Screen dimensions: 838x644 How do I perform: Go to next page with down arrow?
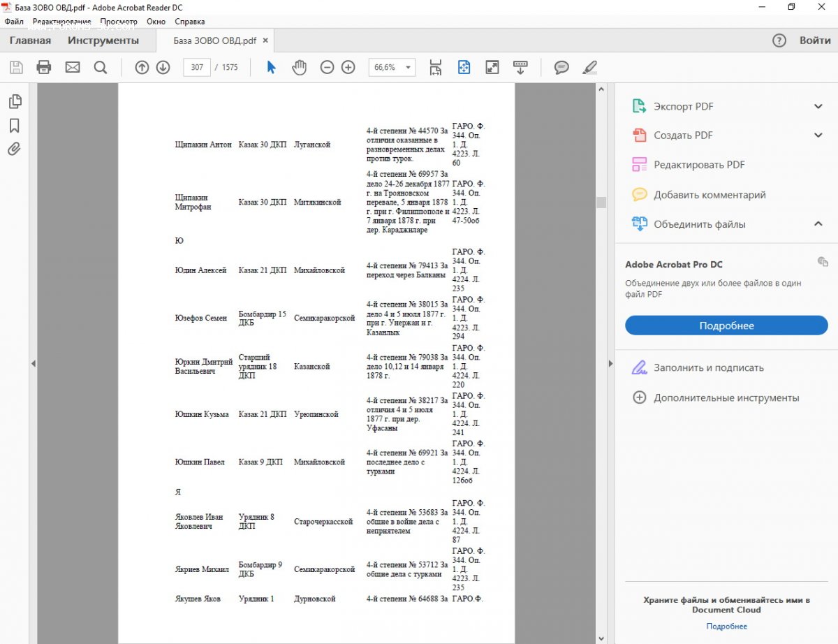pos(163,67)
